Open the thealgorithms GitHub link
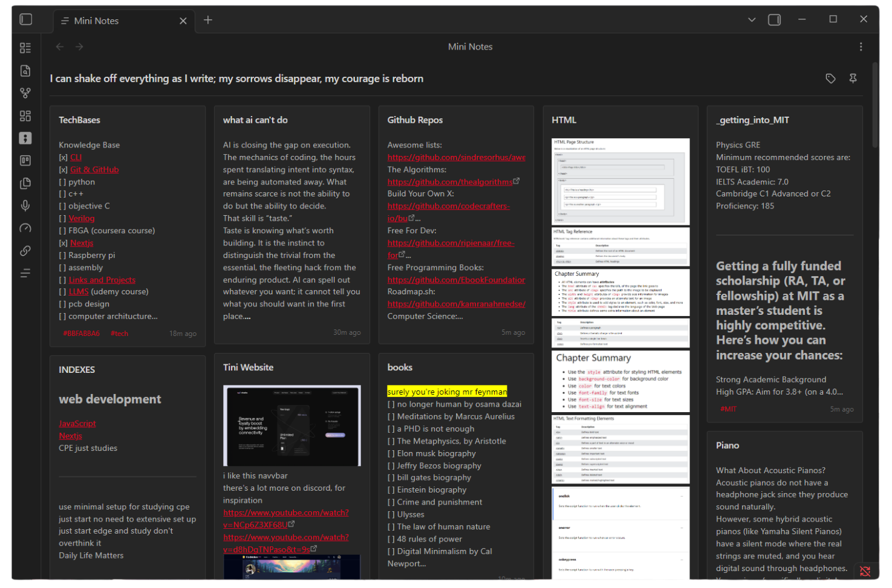The image size is (892, 588). [450, 182]
